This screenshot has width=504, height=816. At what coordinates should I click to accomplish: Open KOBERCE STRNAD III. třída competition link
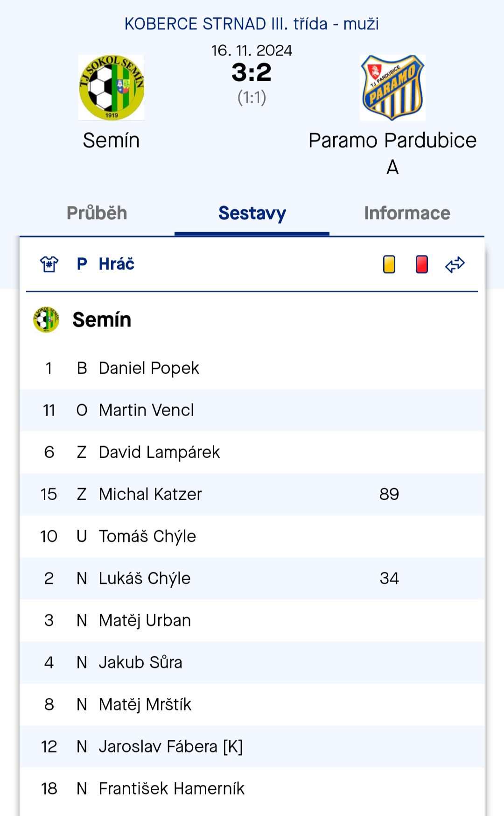click(252, 24)
